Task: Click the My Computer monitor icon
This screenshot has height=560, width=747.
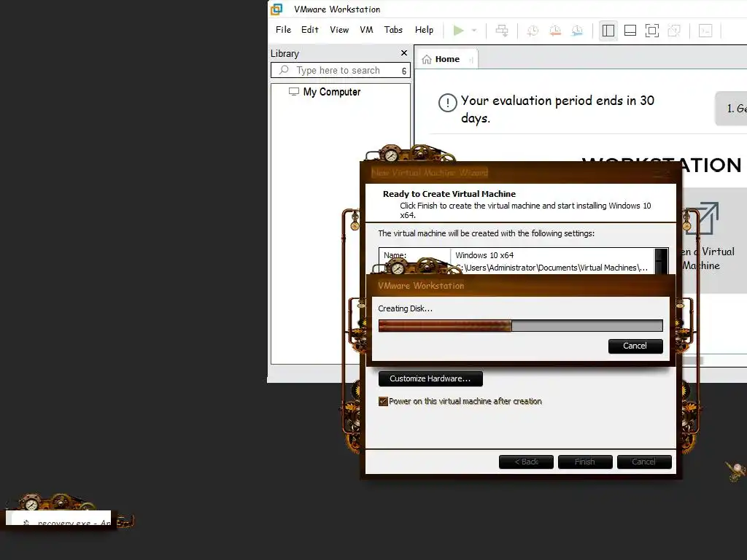Action: coord(294,91)
